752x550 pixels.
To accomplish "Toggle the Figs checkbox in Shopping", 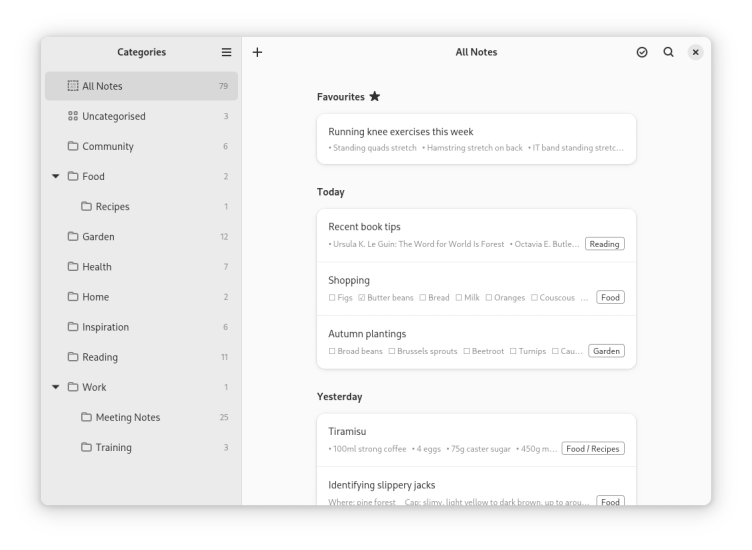I will [x=332, y=298].
